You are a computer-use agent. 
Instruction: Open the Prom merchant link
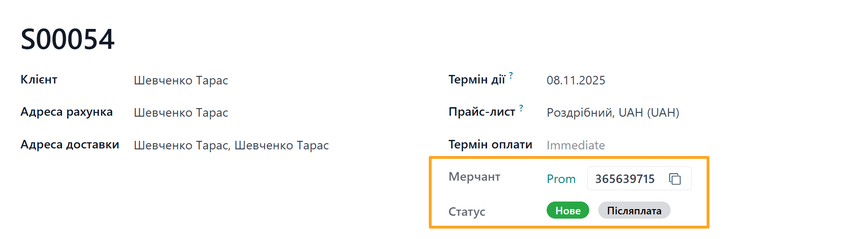point(561,179)
